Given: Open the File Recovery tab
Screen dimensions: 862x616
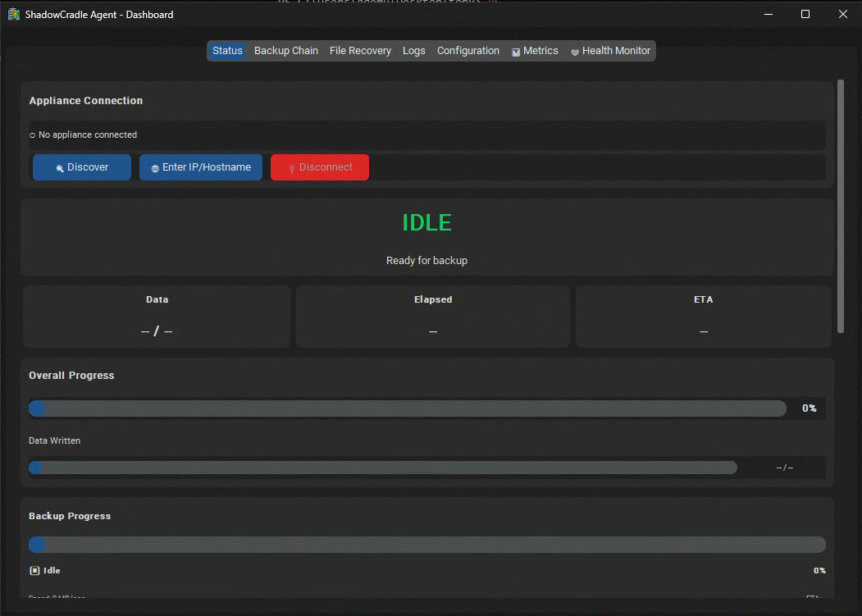Looking at the screenshot, I should coord(360,51).
